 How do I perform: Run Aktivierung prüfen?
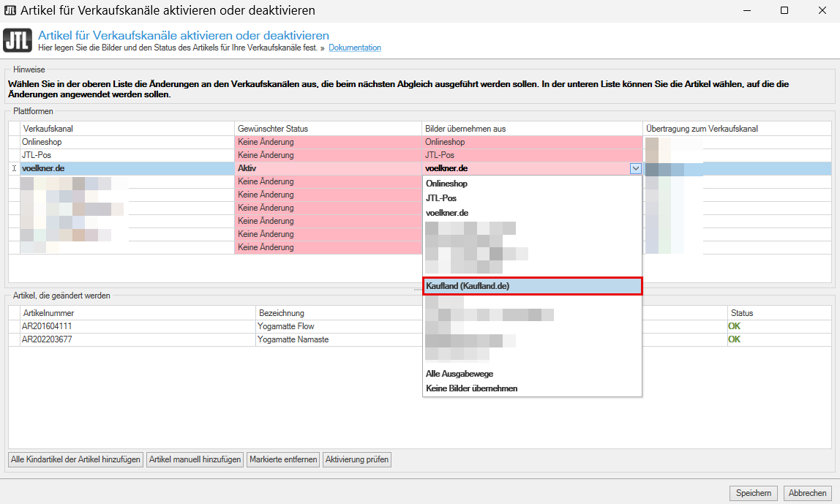pos(357,459)
